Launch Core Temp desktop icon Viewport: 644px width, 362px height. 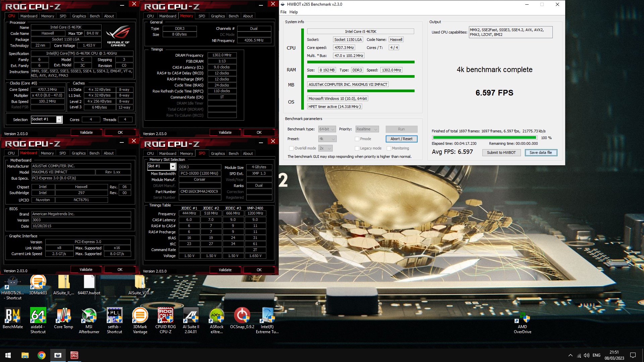[63, 318]
